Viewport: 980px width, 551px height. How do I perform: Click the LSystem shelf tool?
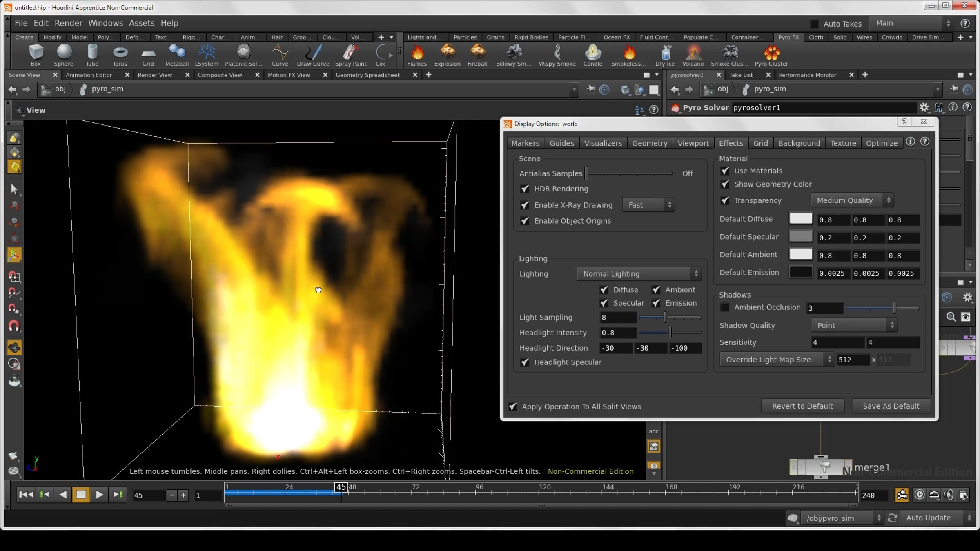(207, 55)
